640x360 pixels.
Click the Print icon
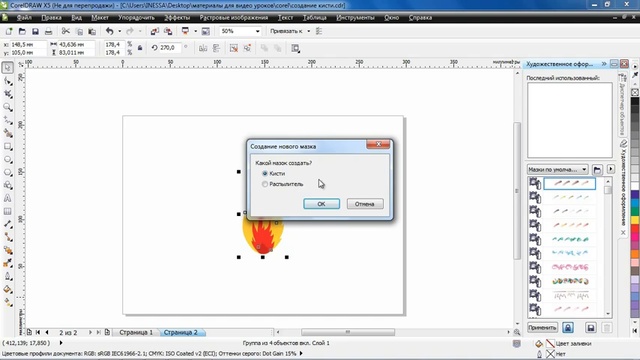tap(48, 31)
